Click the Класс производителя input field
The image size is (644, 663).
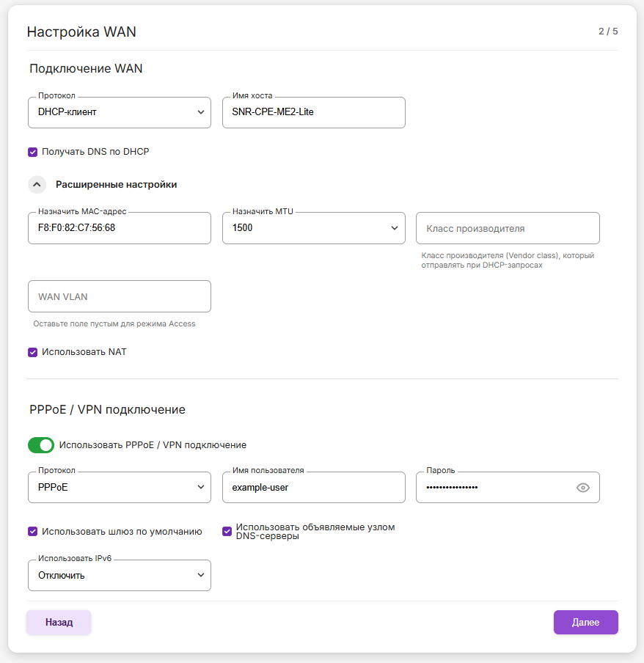click(x=508, y=228)
